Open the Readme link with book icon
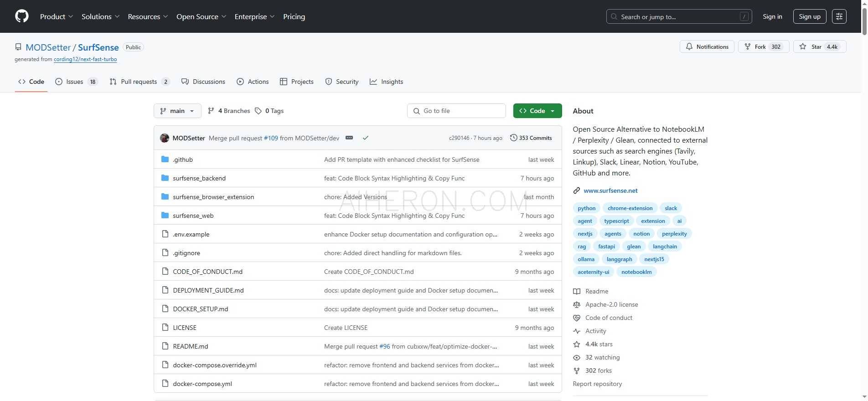868x401 pixels. click(x=591, y=291)
